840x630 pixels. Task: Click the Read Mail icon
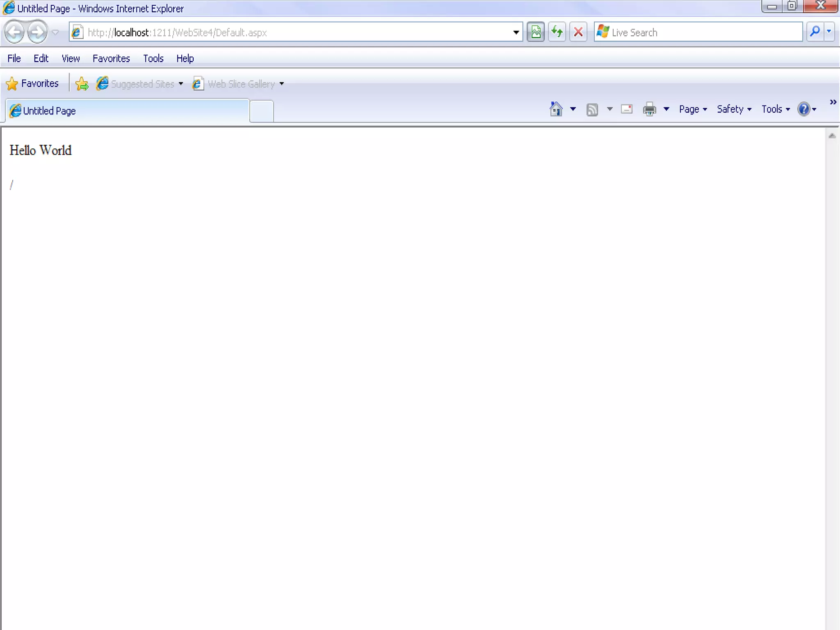tap(627, 109)
